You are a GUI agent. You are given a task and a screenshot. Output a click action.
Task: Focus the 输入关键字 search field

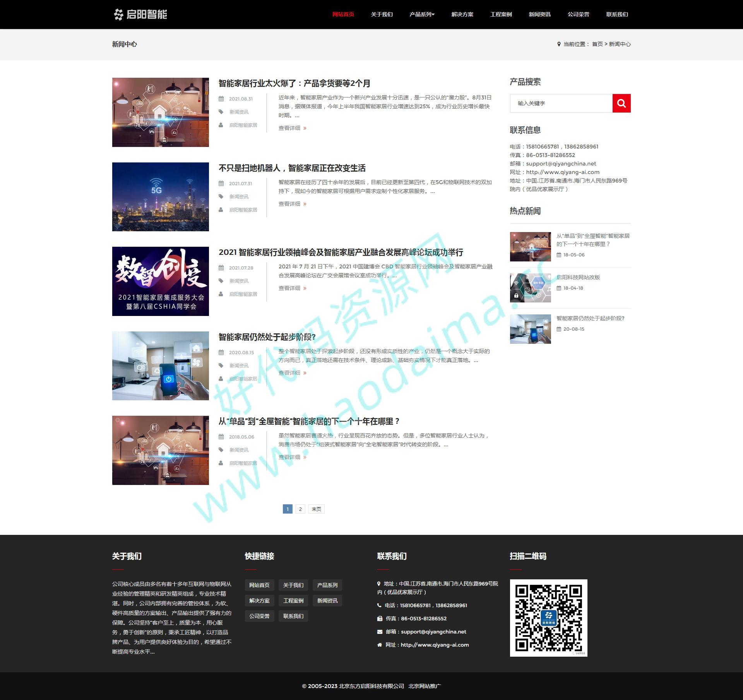(561, 103)
